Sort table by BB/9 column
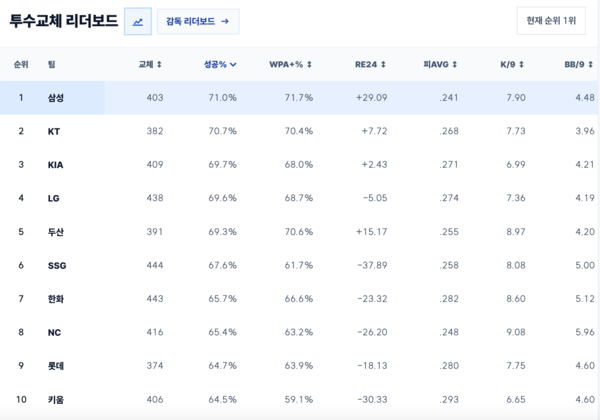 579,64
